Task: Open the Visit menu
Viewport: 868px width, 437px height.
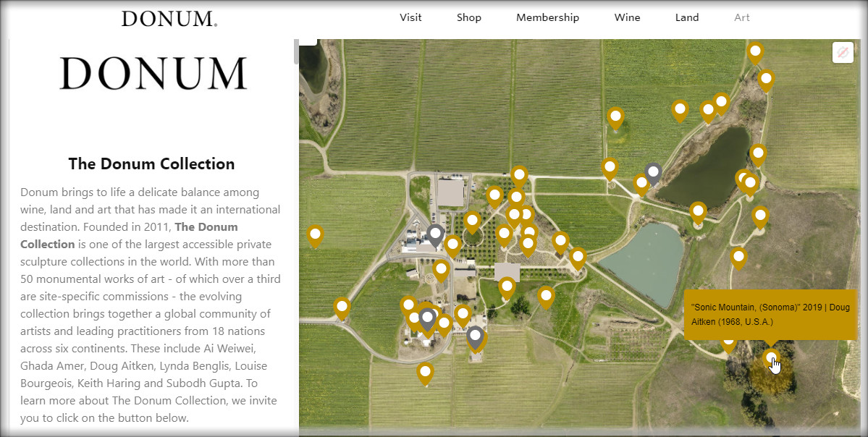Action: click(x=410, y=17)
